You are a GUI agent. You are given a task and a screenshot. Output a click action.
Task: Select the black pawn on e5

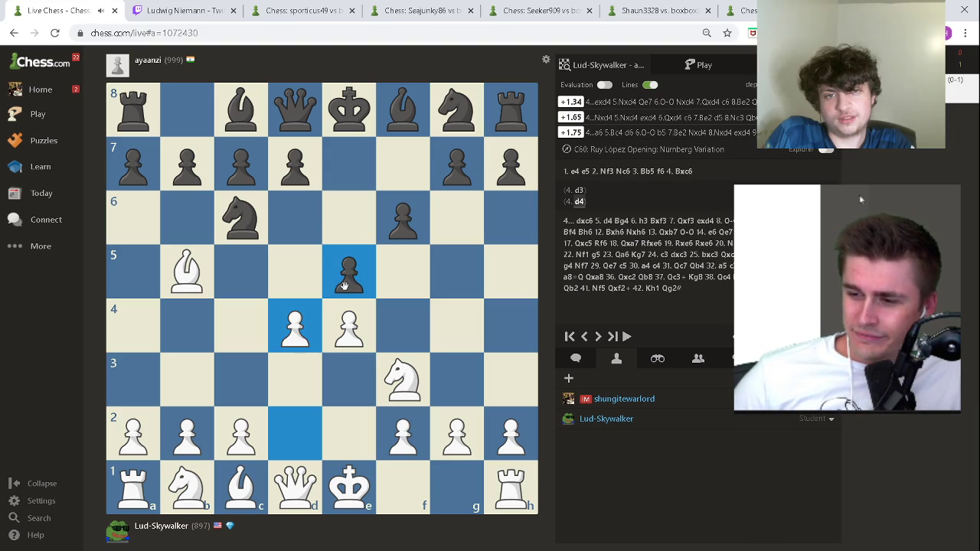point(349,272)
